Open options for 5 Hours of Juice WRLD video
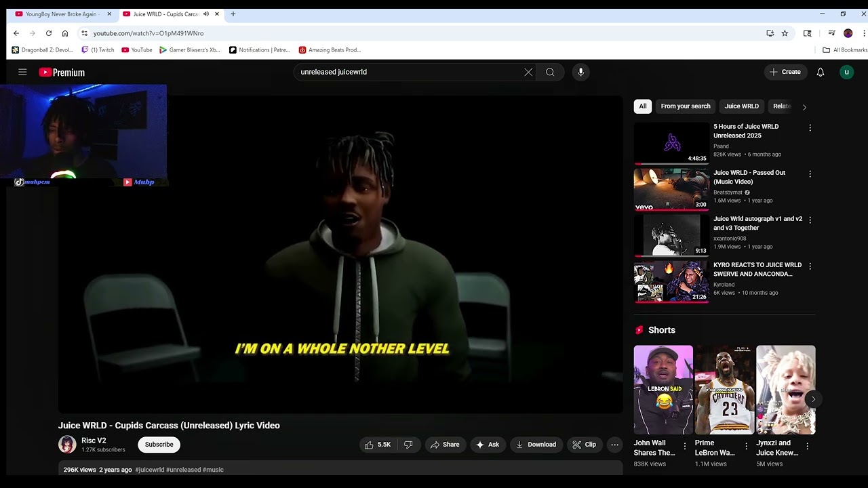 [810, 127]
